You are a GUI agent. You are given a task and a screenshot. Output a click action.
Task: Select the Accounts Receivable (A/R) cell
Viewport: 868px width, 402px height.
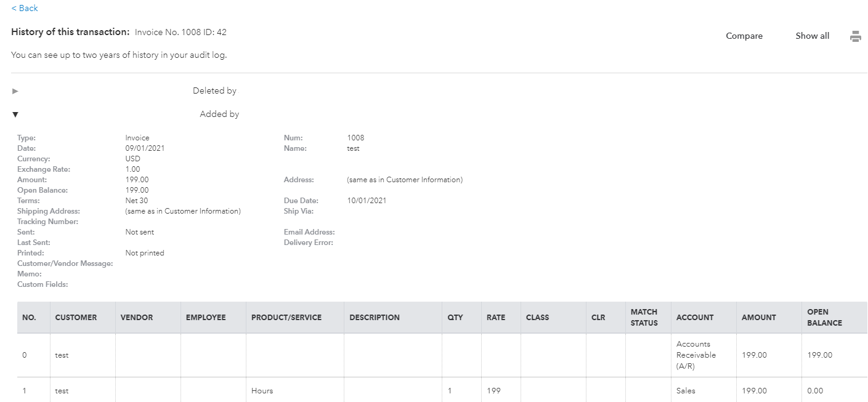pyautogui.click(x=696, y=355)
